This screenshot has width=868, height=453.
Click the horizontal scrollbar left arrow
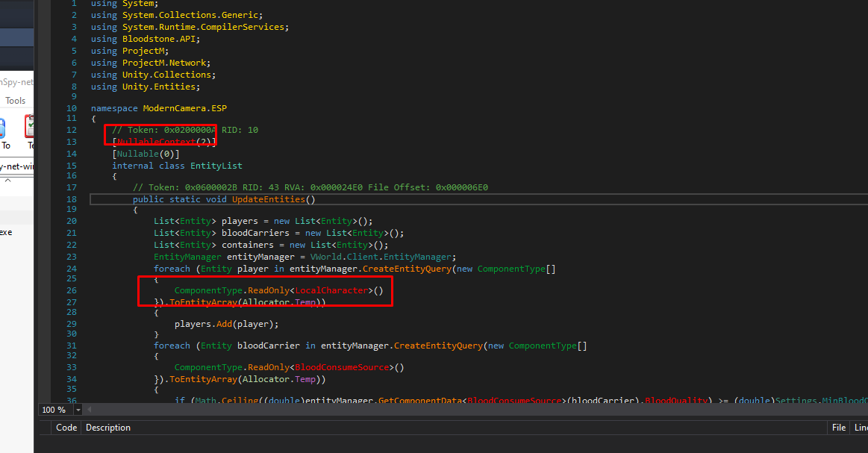tap(90, 410)
